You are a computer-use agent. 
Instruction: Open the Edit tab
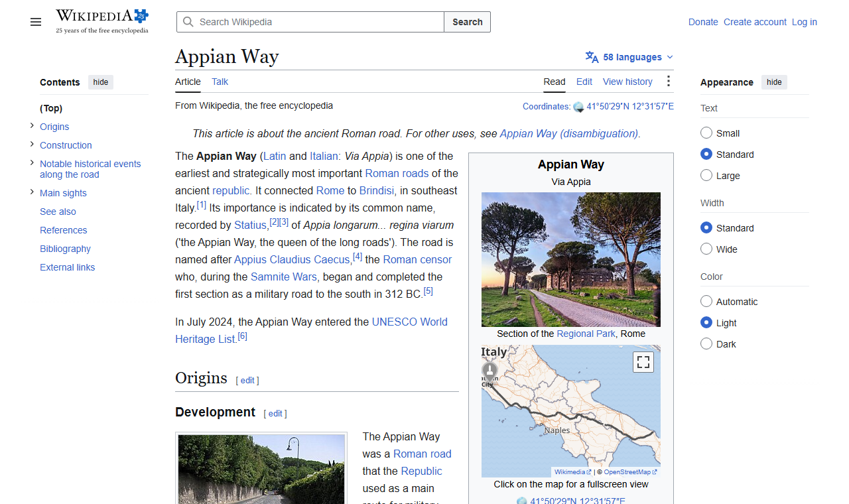[x=584, y=82]
